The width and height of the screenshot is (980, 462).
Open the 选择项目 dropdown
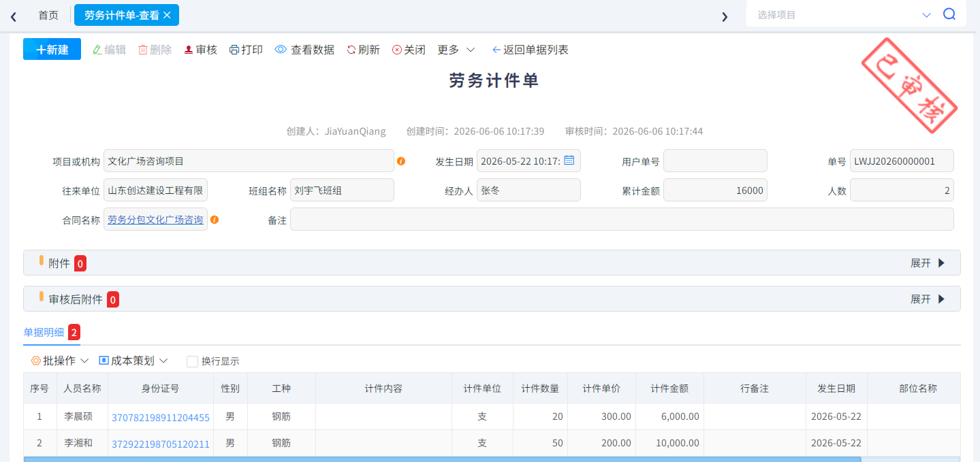tap(843, 14)
